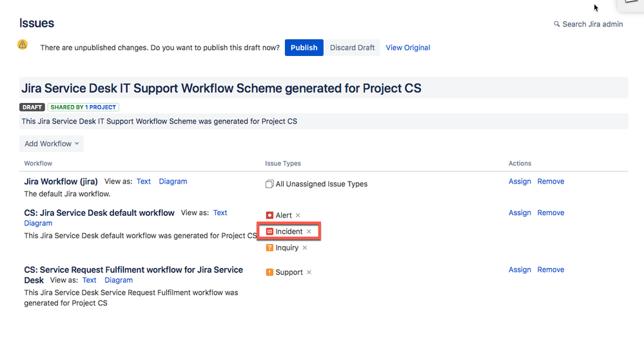
Task: Open the Add Workflow dropdown
Action: pyautogui.click(x=52, y=144)
